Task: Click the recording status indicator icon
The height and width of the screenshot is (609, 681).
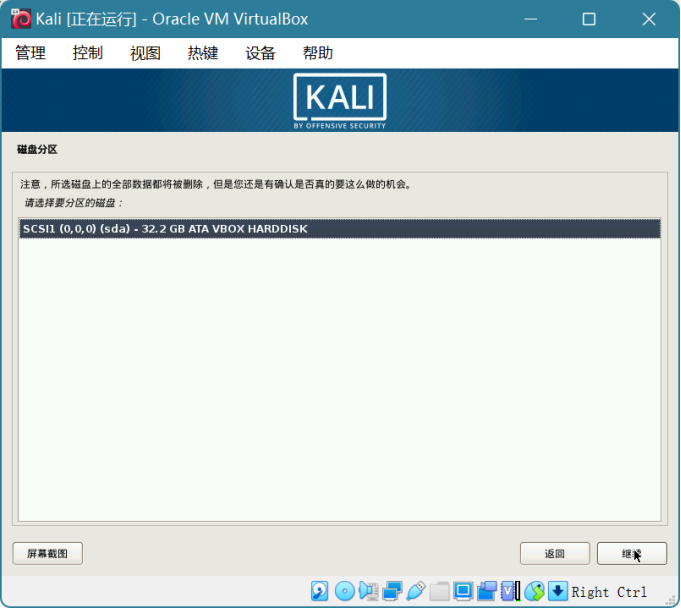Action: point(487,591)
